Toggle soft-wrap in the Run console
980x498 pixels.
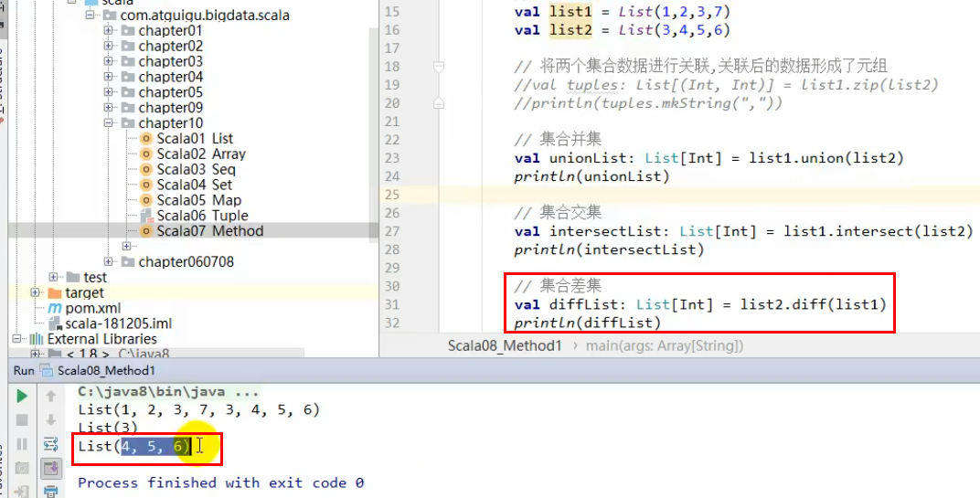point(51,444)
